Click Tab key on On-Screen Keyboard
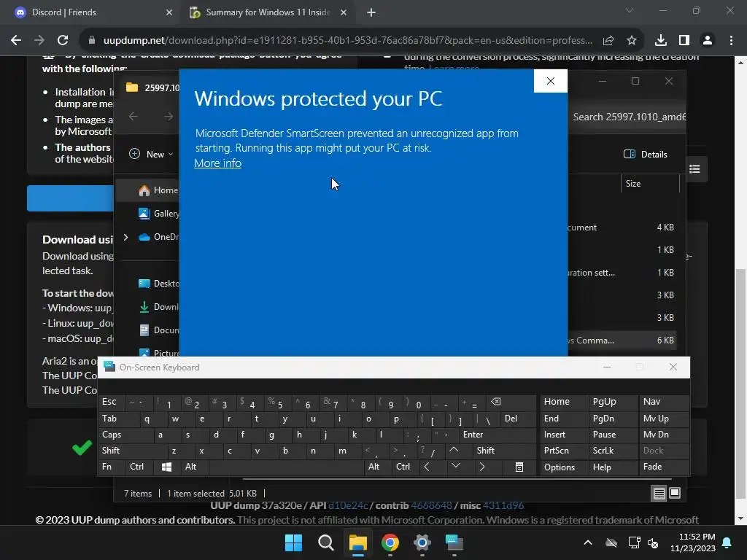Screen dimensions: 747x560 tap(119, 419)
